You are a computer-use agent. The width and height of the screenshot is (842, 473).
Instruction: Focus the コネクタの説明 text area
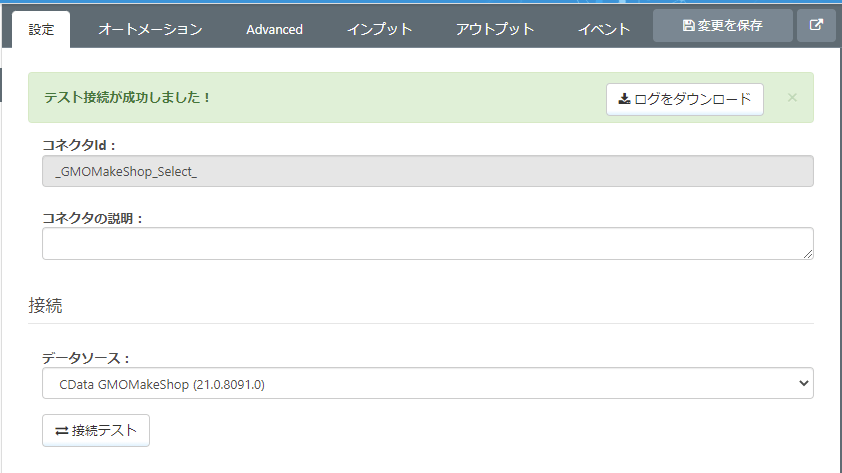coord(427,243)
